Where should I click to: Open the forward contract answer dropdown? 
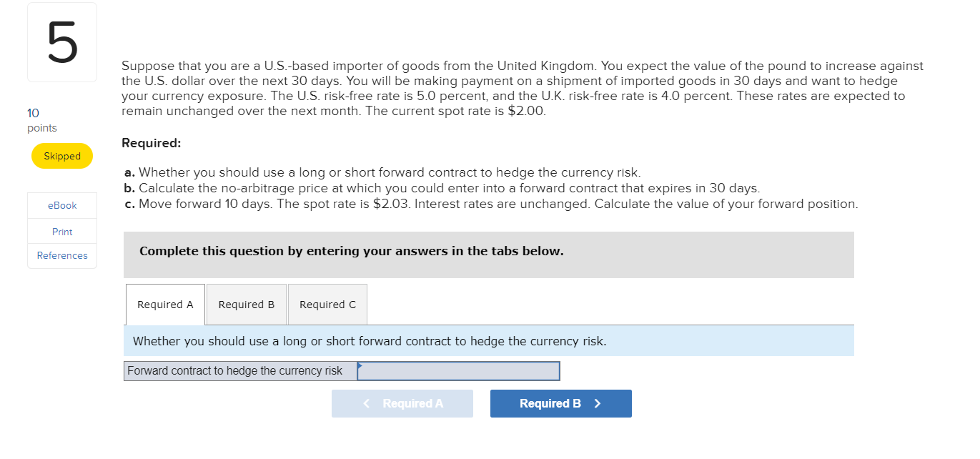[x=457, y=370]
